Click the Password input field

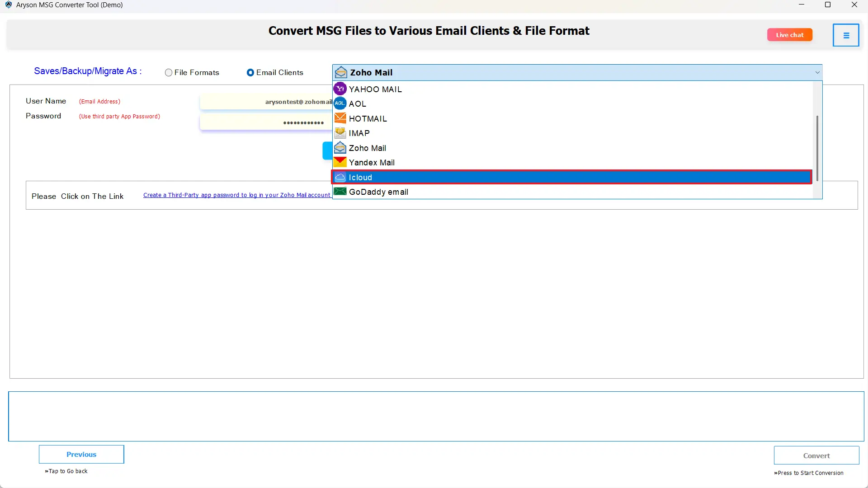(x=266, y=122)
